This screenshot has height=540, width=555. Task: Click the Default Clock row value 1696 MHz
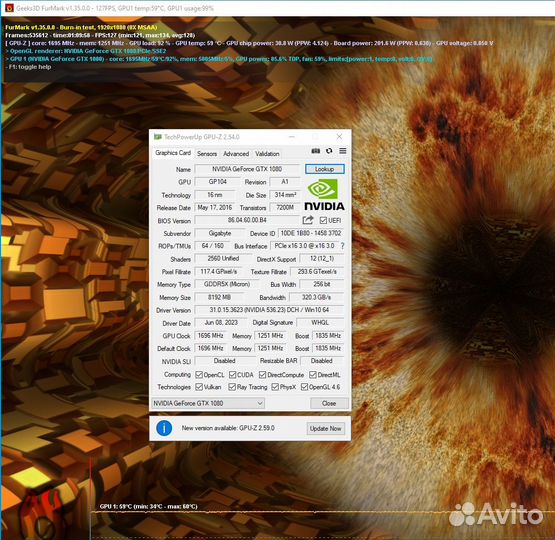(210, 348)
